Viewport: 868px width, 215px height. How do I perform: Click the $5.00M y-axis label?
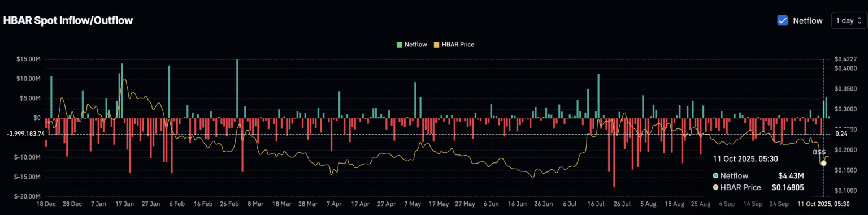(29, 98)
